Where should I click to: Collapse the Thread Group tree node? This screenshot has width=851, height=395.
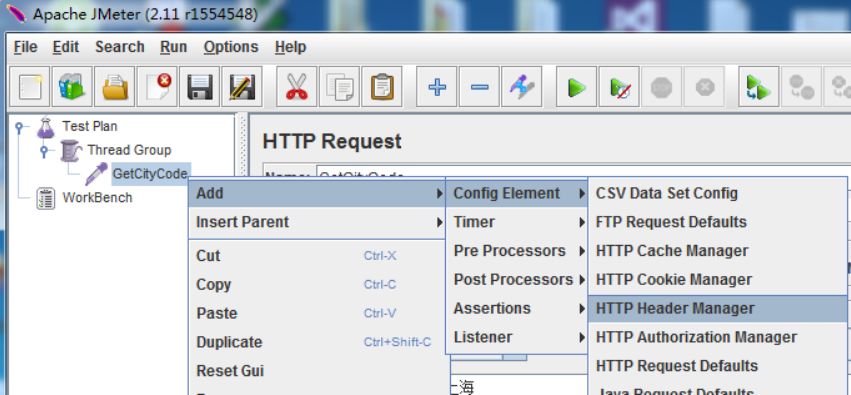click(x=45, y=151)
